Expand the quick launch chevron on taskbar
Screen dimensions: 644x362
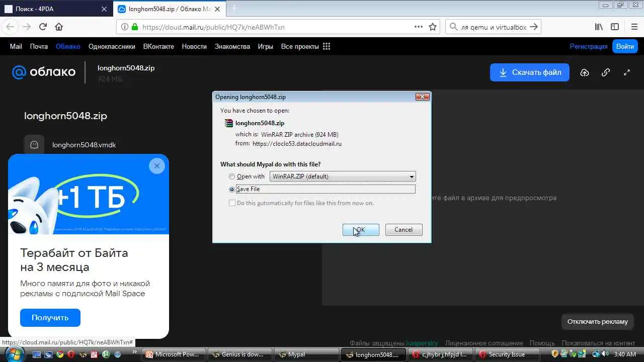(134, 352)
